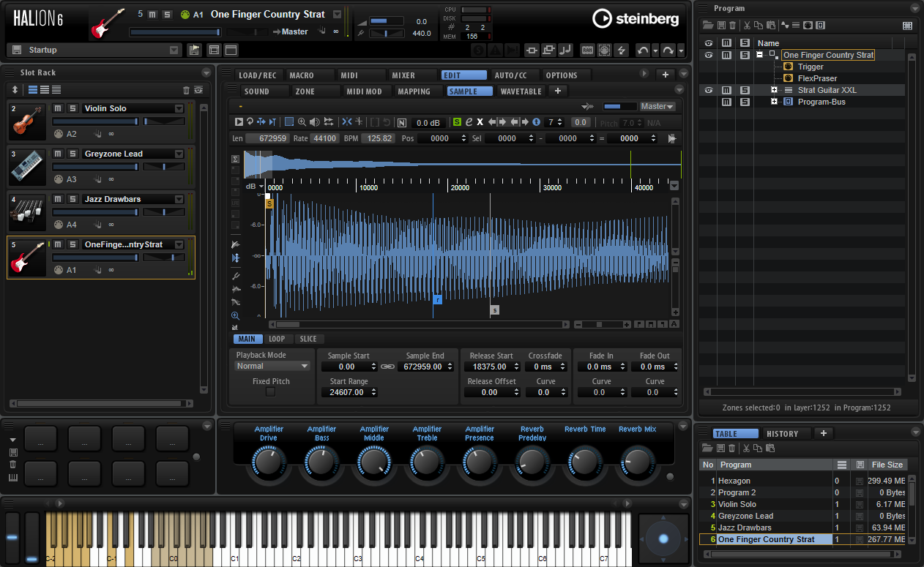Click the undo arrow in the top toolbar
924x567 pixels.
pos(643,50)
